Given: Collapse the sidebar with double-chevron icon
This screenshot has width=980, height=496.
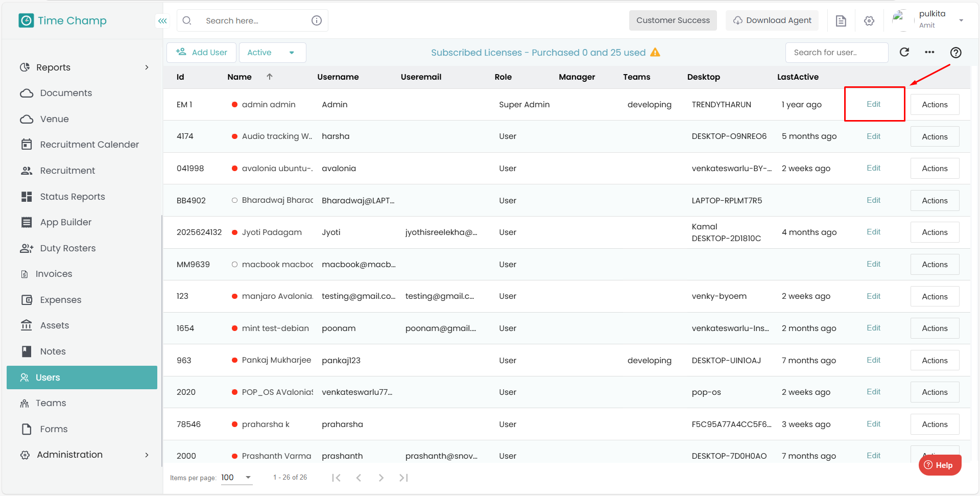Looking at the screenshot, I should [162, 21].
